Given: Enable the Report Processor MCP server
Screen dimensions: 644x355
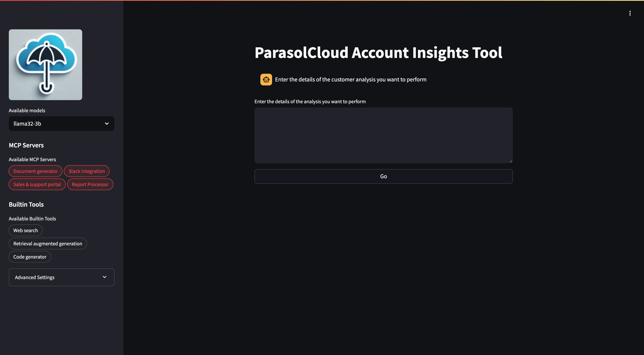Looking at the screenshot, I should click(90, 184).
